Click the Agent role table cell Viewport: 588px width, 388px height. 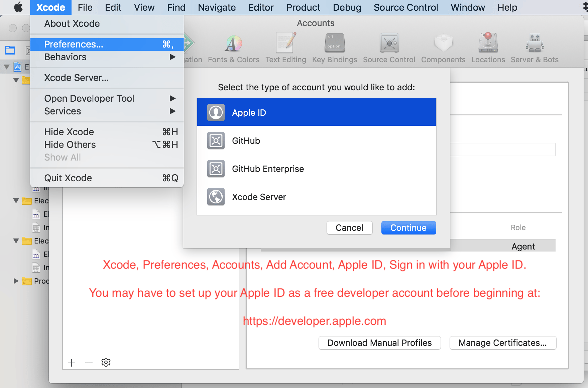523,246
